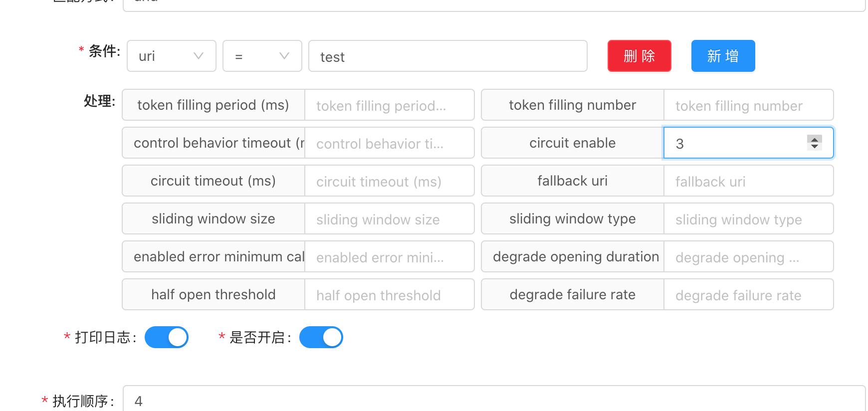Click the circuit enable field showing 3
This screenshot has height=411, width=868.
[749, 143]
